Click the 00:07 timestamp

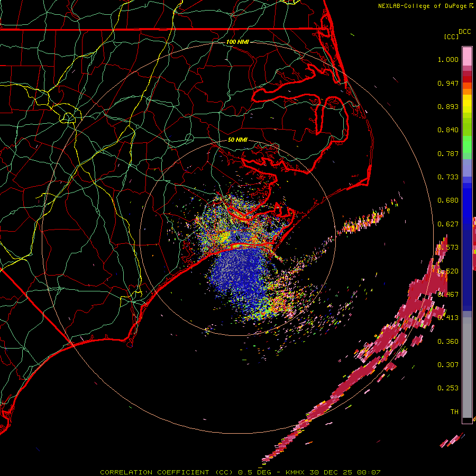[x=369, y=472]
